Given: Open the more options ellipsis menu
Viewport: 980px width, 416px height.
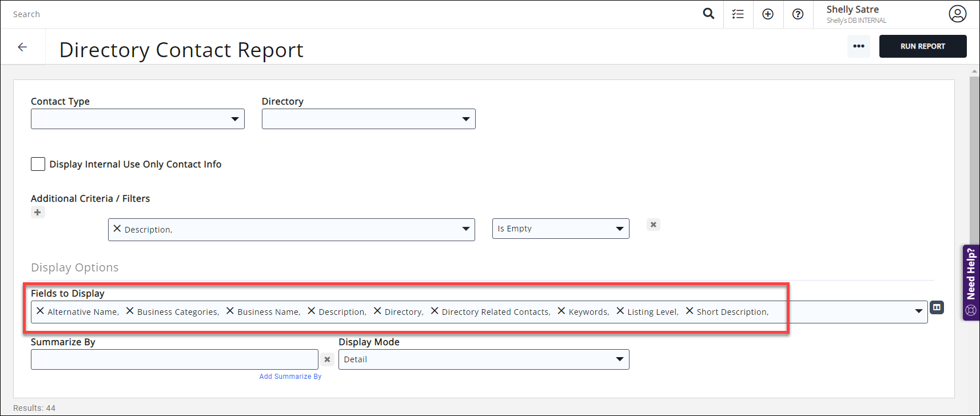Looking at the screenshot, I should [858, 46].
